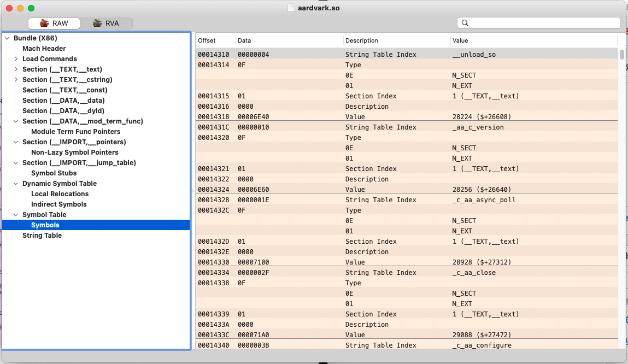Select Section (__DATA,__dyld) item
The image size is (628, 364).
pos(63,111)
